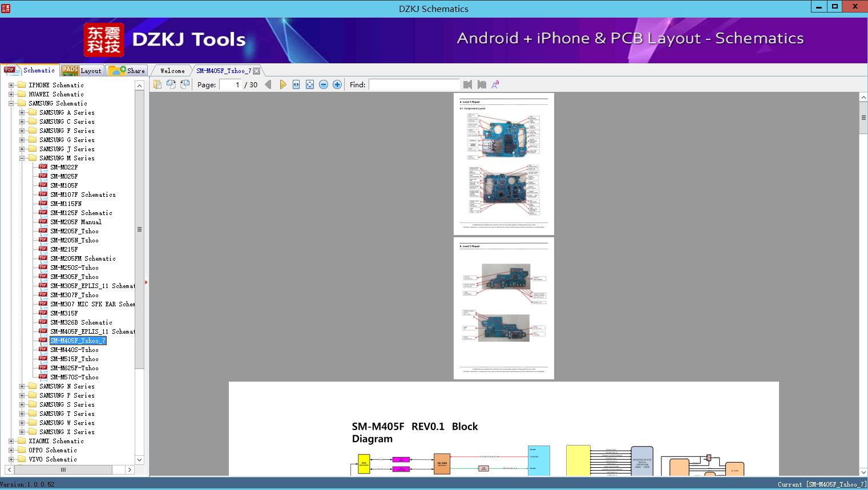Viewport: 868px width, 490px height.
Task: Open SM-M440S-Tshoo file
Action: [74, 350]
